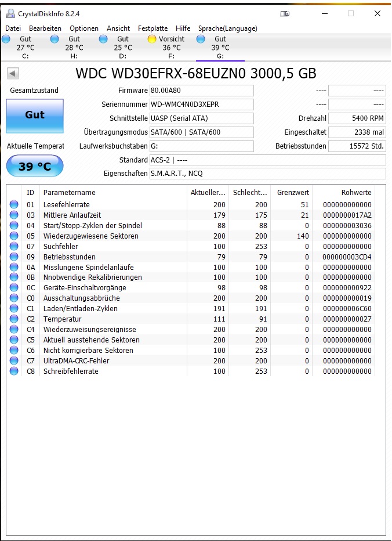Select drive C: with 27 °C
The width and height of the screenshot is (392, 541).
[x=25, y=47]
